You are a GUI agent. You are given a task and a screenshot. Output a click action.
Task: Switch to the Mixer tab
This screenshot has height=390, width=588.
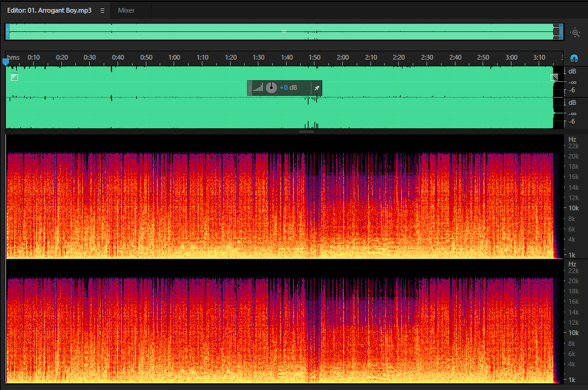coord(126,10)
